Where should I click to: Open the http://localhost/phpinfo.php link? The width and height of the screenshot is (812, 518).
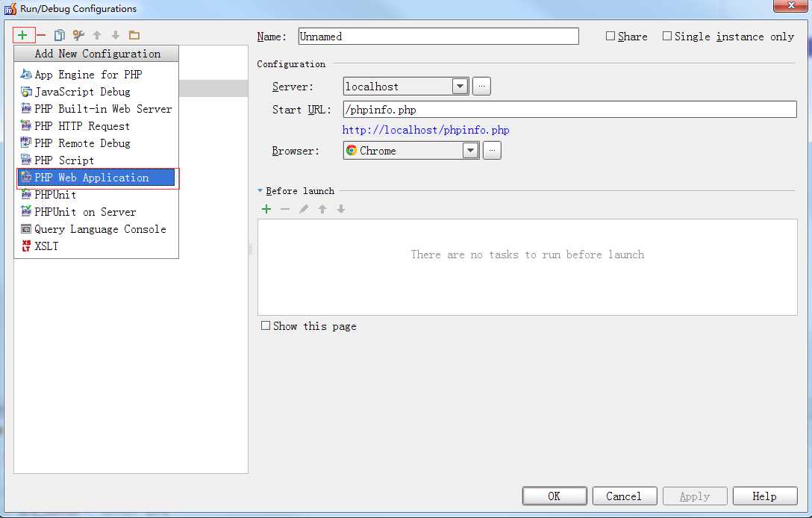[x=425, y=130]
